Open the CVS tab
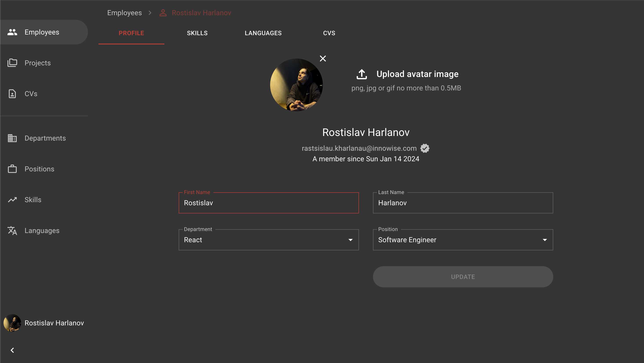The height and width of the screenshot is (363, 644). pos(329,33)
